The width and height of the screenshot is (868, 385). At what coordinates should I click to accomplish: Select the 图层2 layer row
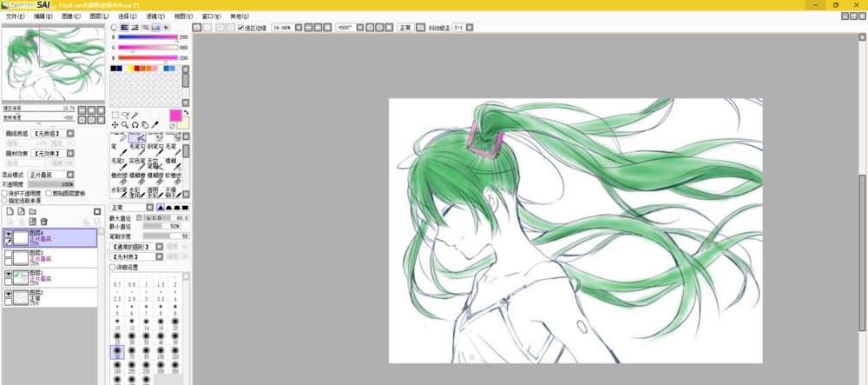click(x=49, y=297)
